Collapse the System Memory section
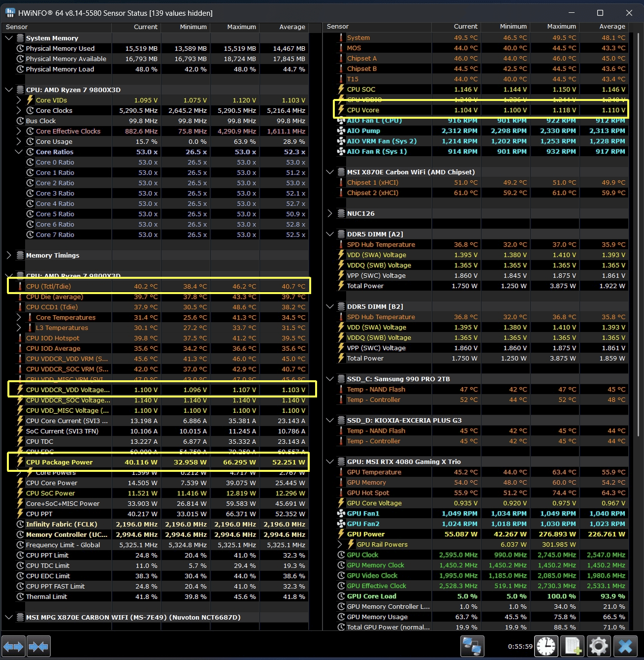Viewport: 644px width, 660px height. click(x=9, y=38)
